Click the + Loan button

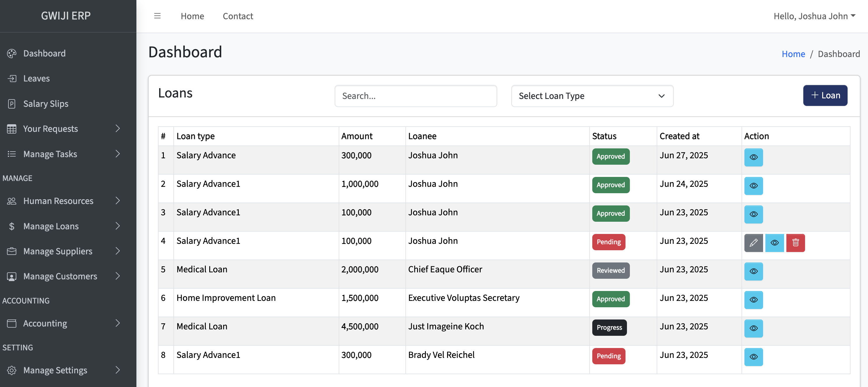pyautogui.click(x=825, y=95)
